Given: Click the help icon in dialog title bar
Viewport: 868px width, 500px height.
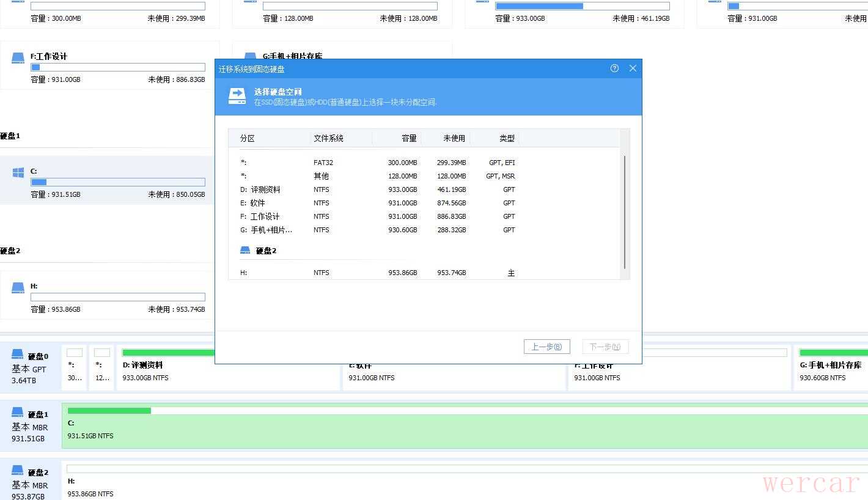Looking at the screenshot, I should pyautogui.click(x=614, y=68).
